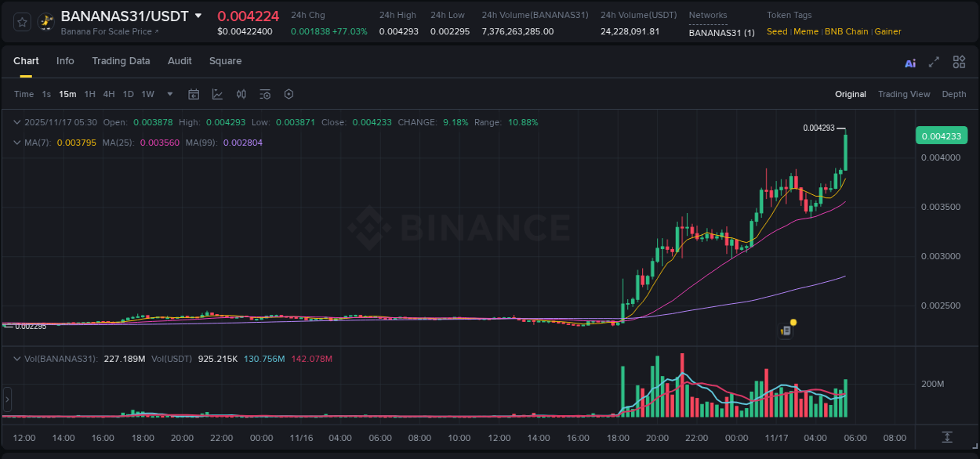Select the chart style icon
This screenshot has height=459, width=980.
(x=216, y=94)
